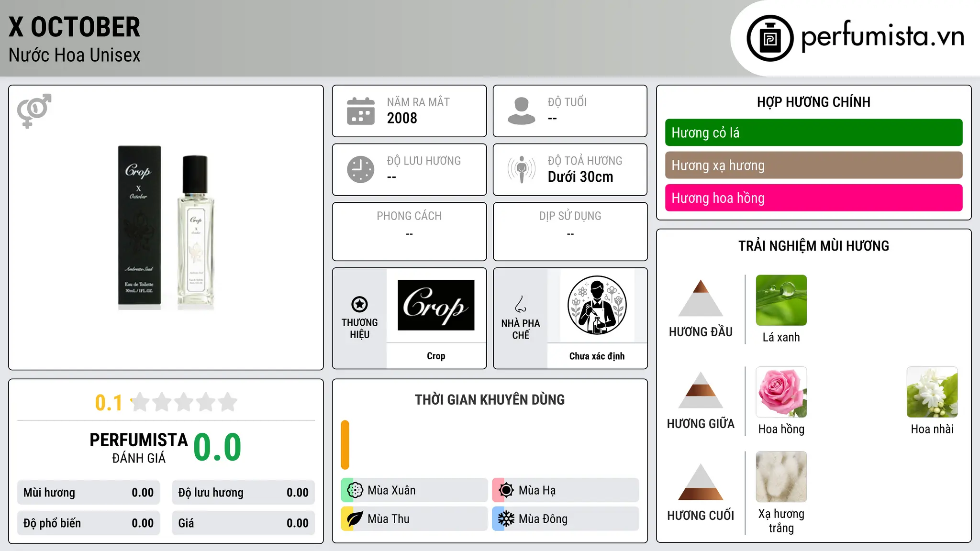Click the ĐỘ TOẢ HƯƠNG label
The image size is (980, 551).
[x=585, y=161]
